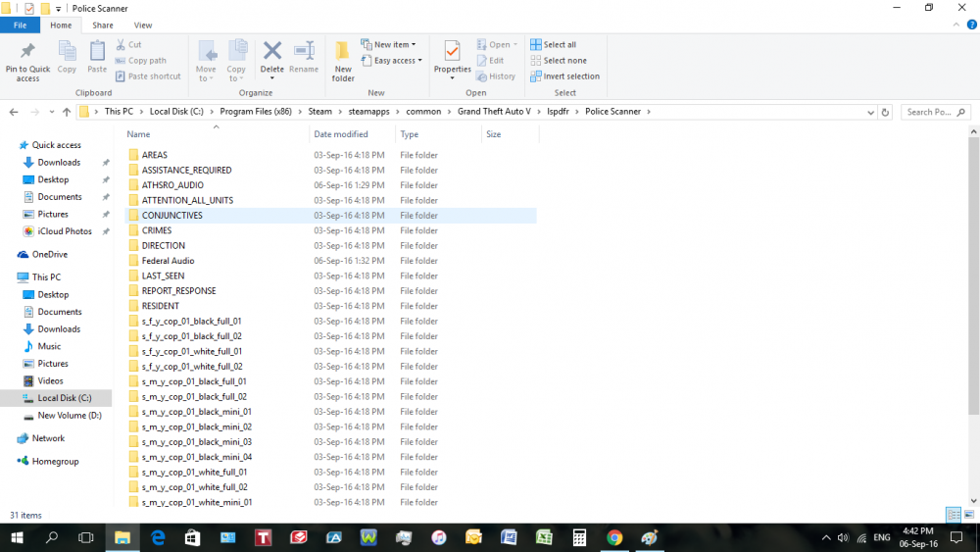The width and height of the screenshot is (980, 552).
Task: Open Homegroup in navigation pane
Action: [x=55, y=462]
